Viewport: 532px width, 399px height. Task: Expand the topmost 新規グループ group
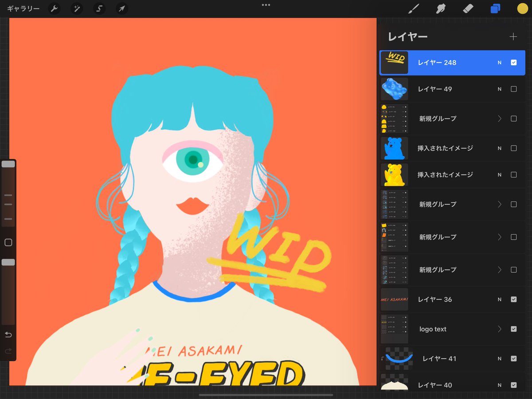tap(499, 119)
